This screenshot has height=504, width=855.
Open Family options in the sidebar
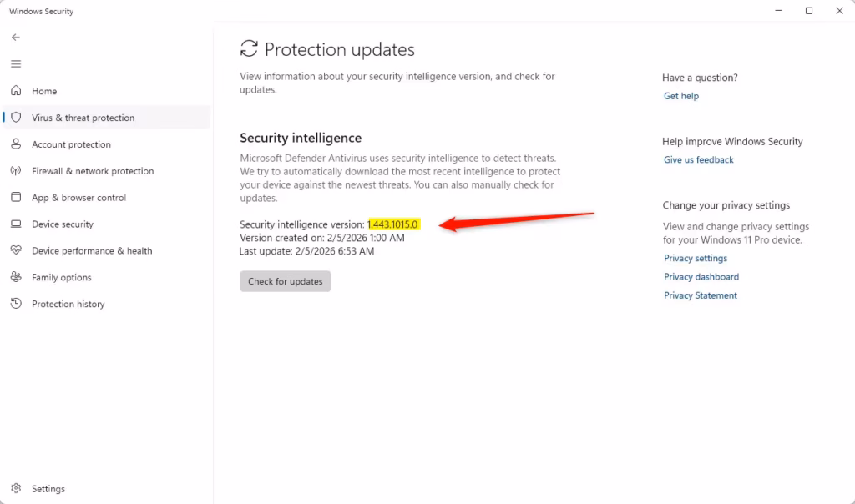pos(65,277)
